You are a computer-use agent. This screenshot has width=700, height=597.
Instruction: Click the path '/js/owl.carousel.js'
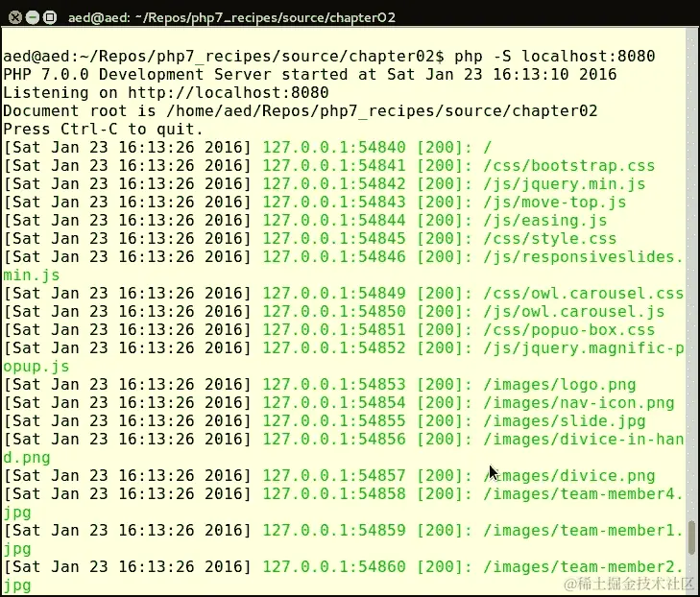click(573, 312)
